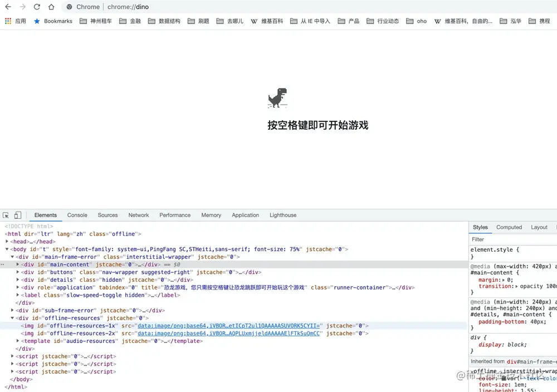Open the Bookmarks star folder
This screenshot has height=392, width=557.
(53, 21)
